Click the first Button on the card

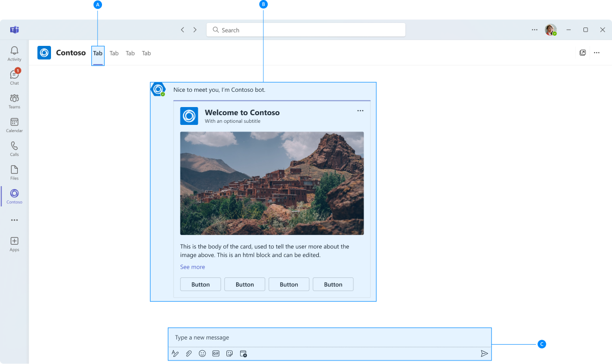(200, 284)
